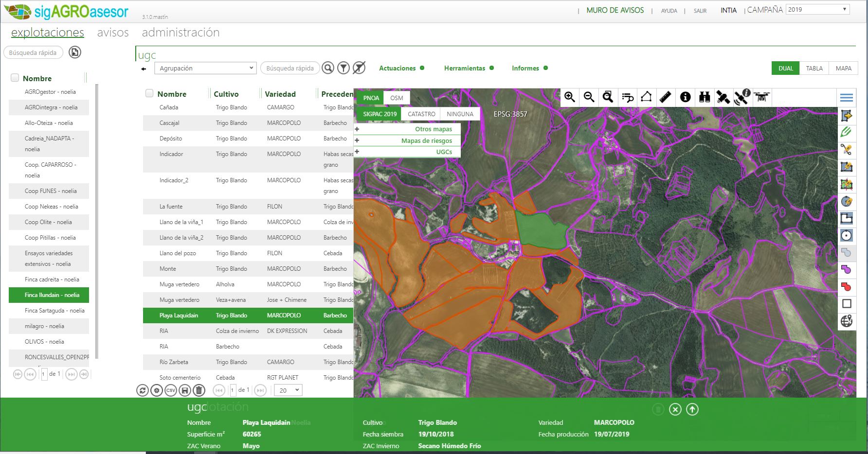Tick the explotaciones list header checkbox
The image size is (868, 454).
point(15,78)
